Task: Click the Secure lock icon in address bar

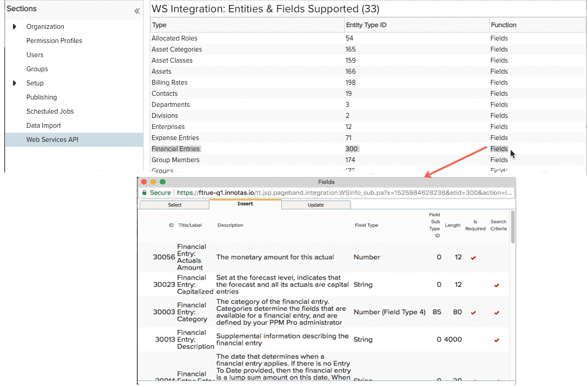Action: click(144, 192)
